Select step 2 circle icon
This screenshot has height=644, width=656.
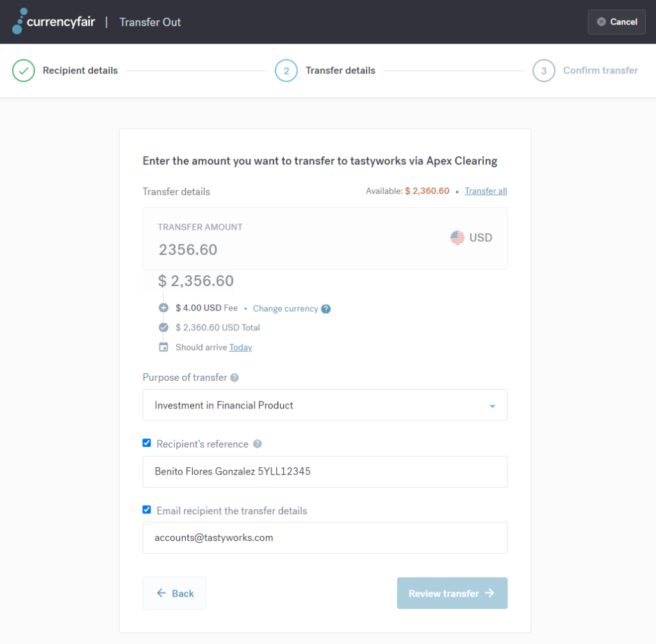[286, 70]
